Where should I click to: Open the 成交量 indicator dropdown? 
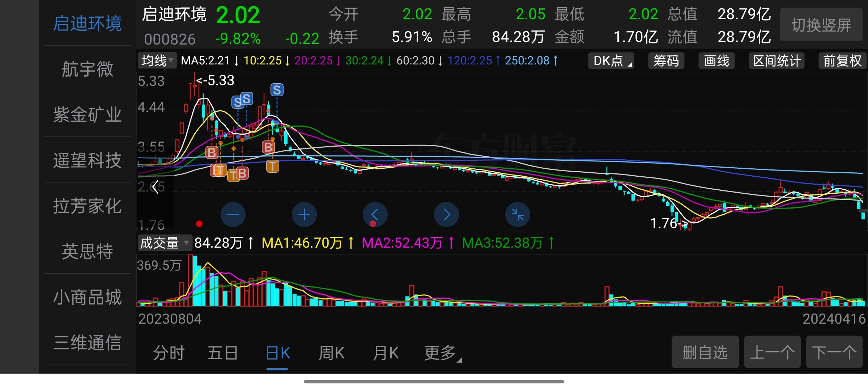coord(165,243)
